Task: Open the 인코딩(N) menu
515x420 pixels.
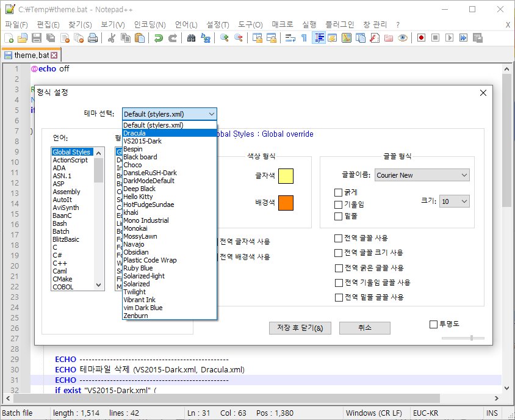Action: pyautogui.click(x=149, y=24)
